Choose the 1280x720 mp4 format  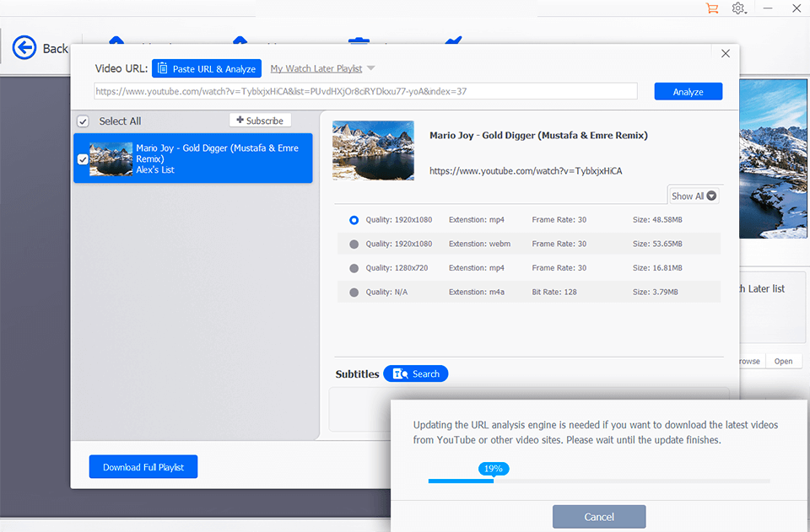click(354, 268)
